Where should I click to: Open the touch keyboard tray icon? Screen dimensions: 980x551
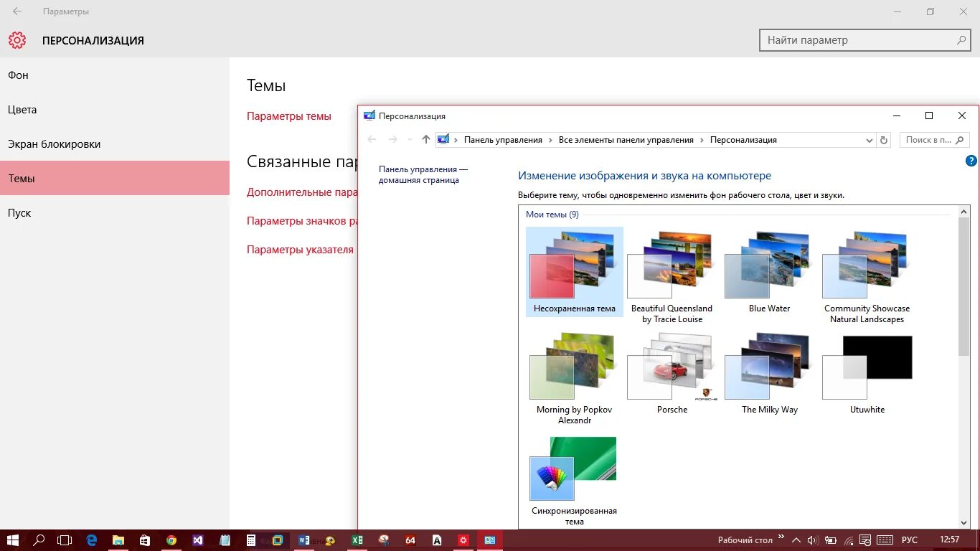(885, 540)
